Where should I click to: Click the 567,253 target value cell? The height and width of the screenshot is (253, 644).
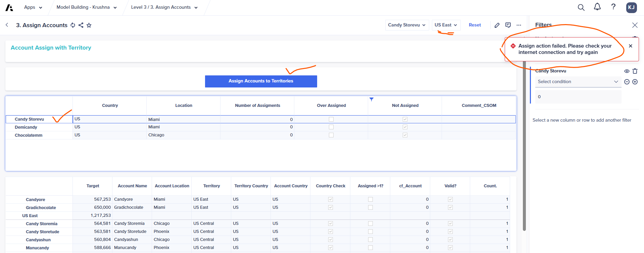point(93,199)
